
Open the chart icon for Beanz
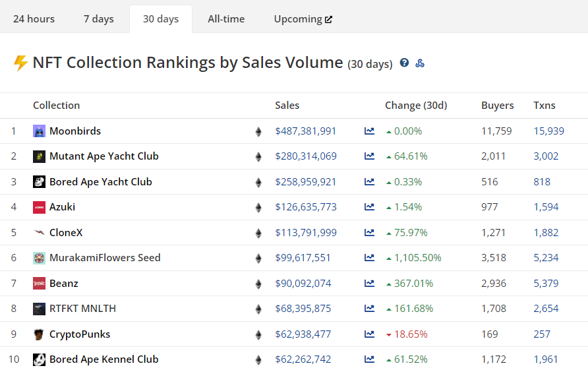click(369, 284)
